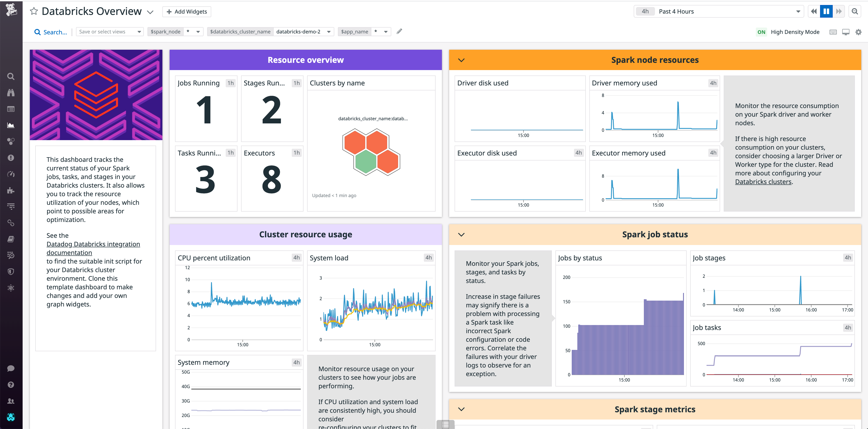Open the Events sidebar icon
Screen dimensions: 868x429
click(x=11, y=109)
